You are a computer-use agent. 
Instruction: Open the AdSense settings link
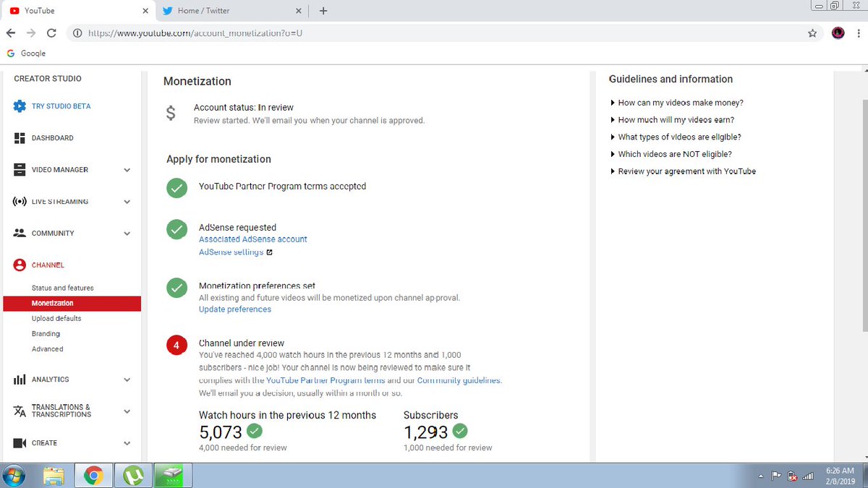point(231,252)
